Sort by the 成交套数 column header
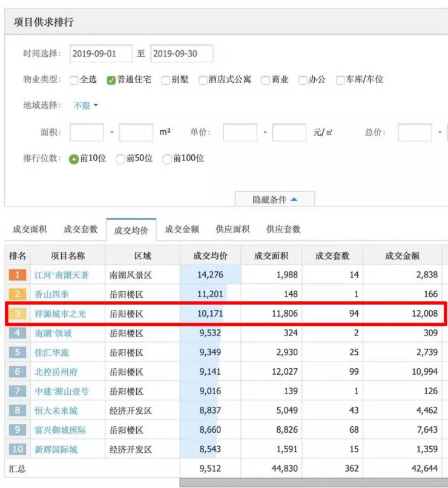This screenshot has width=448, height=488. point(332,256)
